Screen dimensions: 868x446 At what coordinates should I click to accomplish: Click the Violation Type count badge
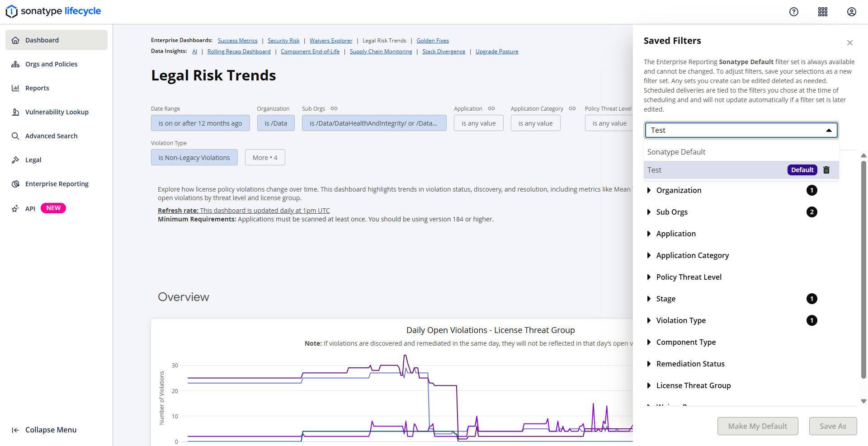pyautogui.click(x=812, y=320)
